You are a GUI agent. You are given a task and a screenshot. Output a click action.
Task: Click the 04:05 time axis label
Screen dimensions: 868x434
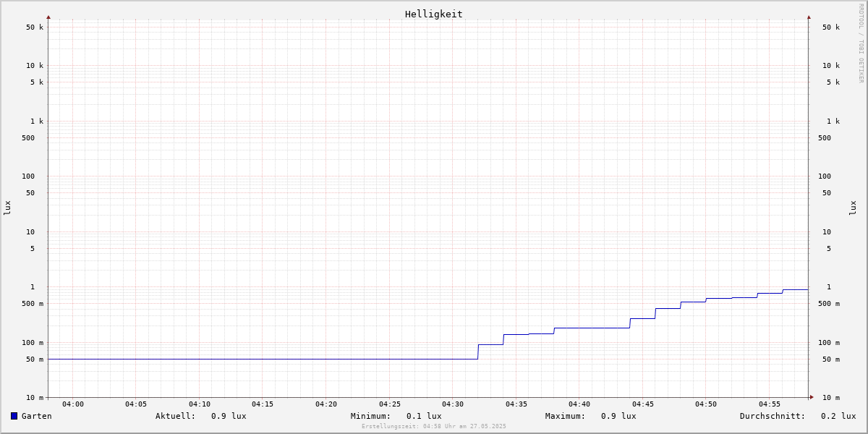coord(136,404)
